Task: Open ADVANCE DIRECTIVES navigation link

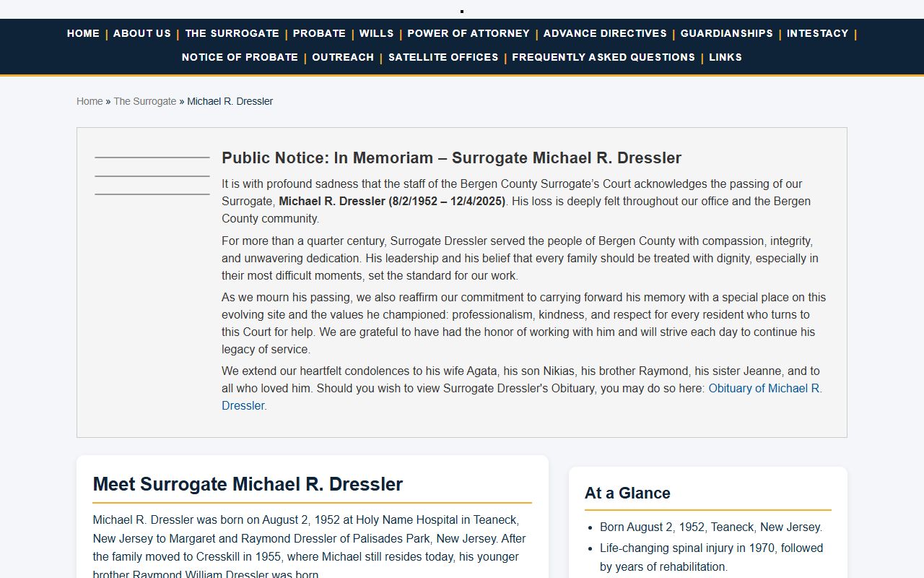Action: click(605, 33)
